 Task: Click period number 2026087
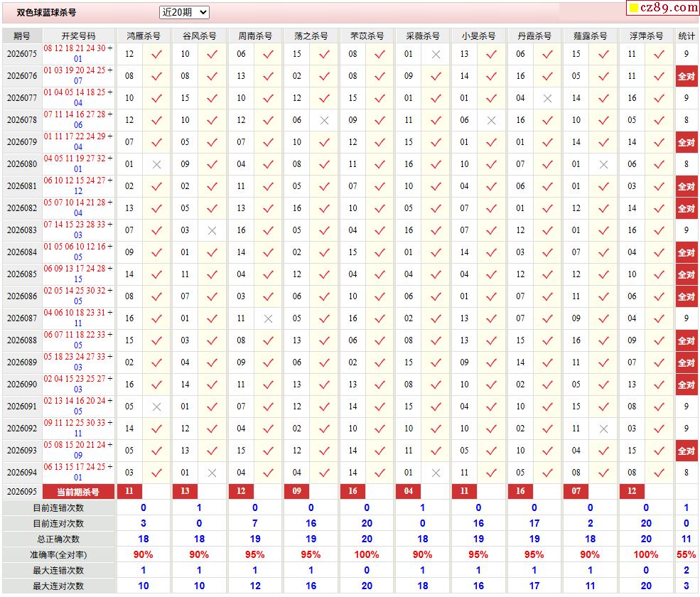click(x=22, y=318)
